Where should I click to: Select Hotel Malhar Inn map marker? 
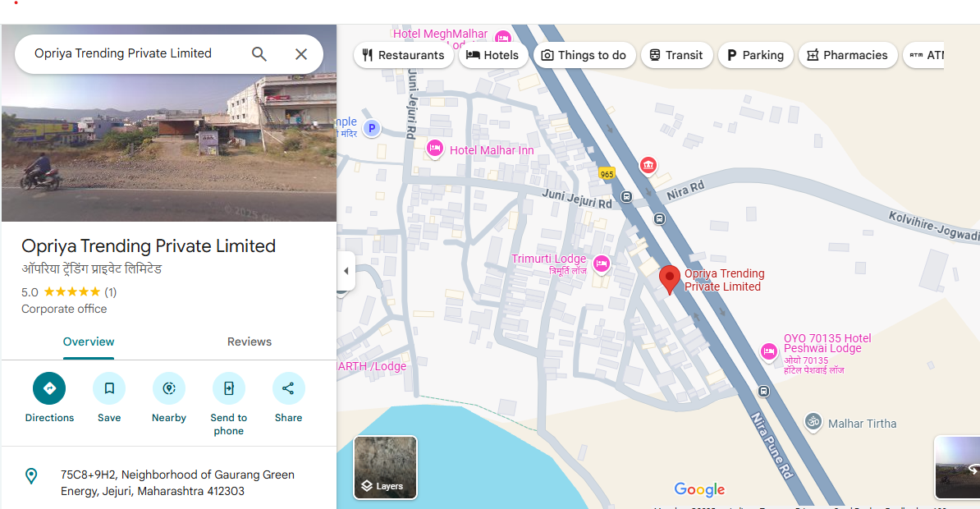pos(435,149)
